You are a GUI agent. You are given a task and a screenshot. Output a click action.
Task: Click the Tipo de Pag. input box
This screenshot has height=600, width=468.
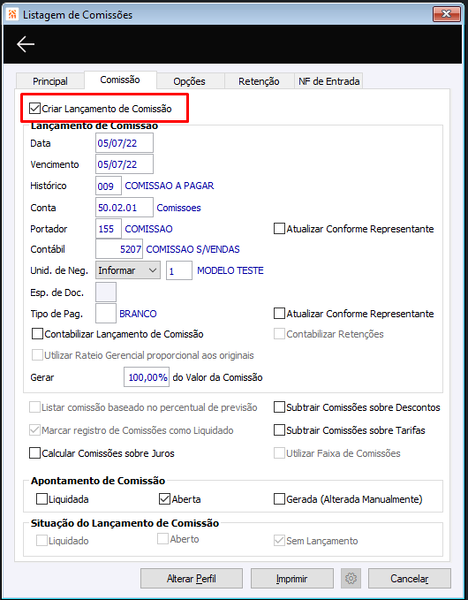pyautogui.click(x=106, y=314)
